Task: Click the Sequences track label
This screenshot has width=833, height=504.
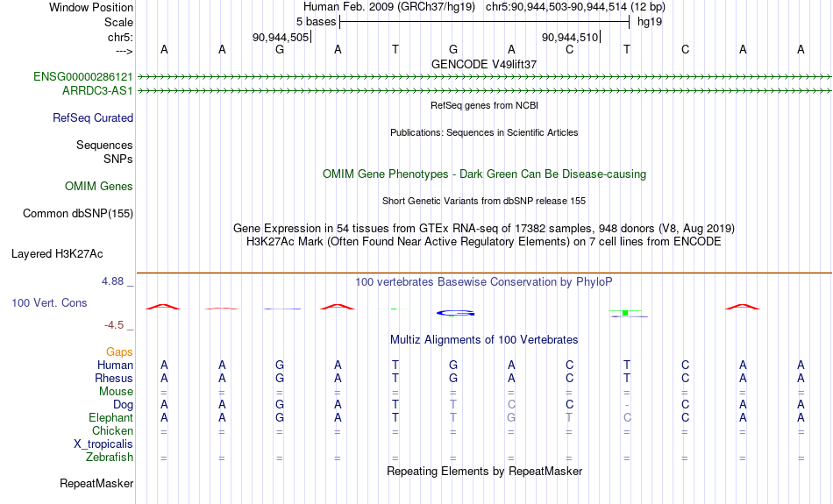Action: pyautogui.click(x=104, y=145)
